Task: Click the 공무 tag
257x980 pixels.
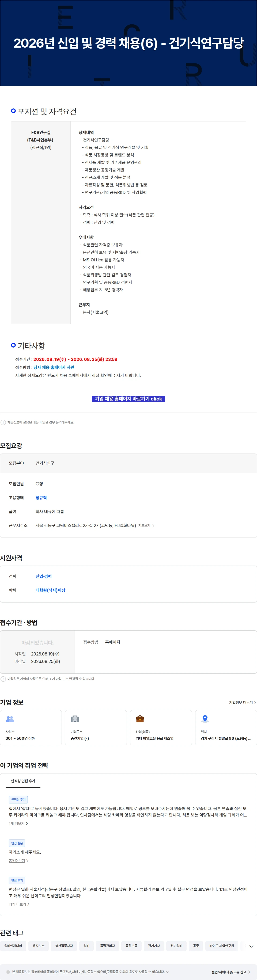Action: click(196, 946)
